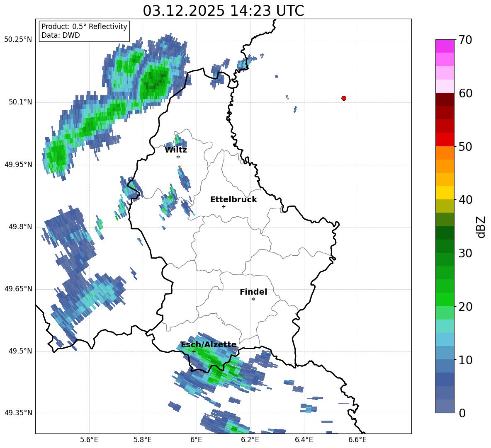Click the 'Data: DWD' legend text

click(61, 35)
